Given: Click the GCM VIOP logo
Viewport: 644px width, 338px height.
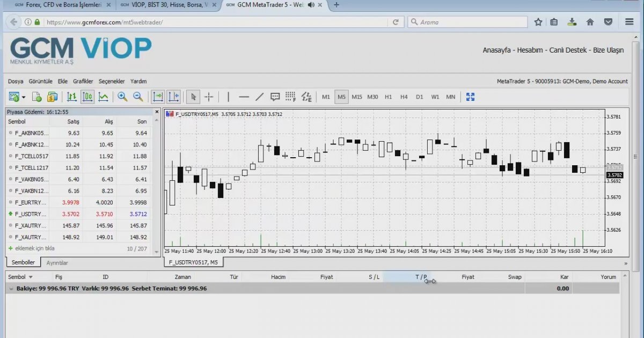Looking at the screenshot, I should coord(80,51).
